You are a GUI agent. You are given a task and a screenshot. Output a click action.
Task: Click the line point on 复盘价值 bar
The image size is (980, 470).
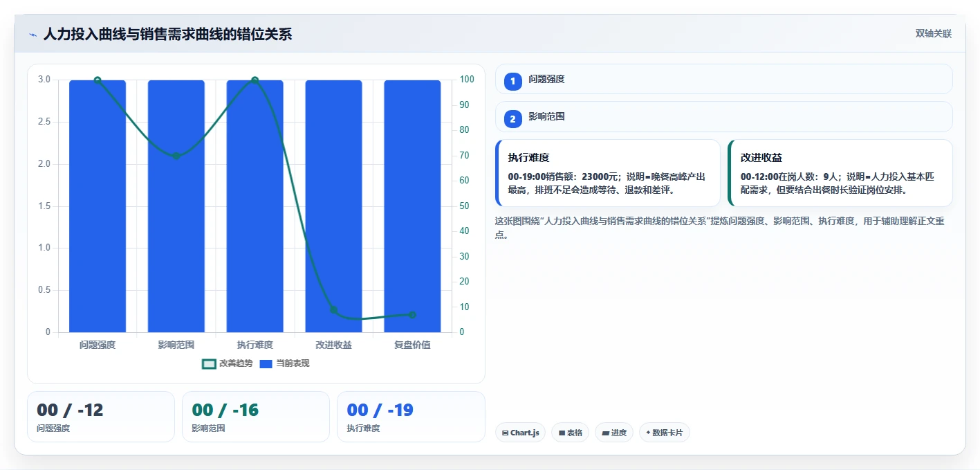coord(412,315)
